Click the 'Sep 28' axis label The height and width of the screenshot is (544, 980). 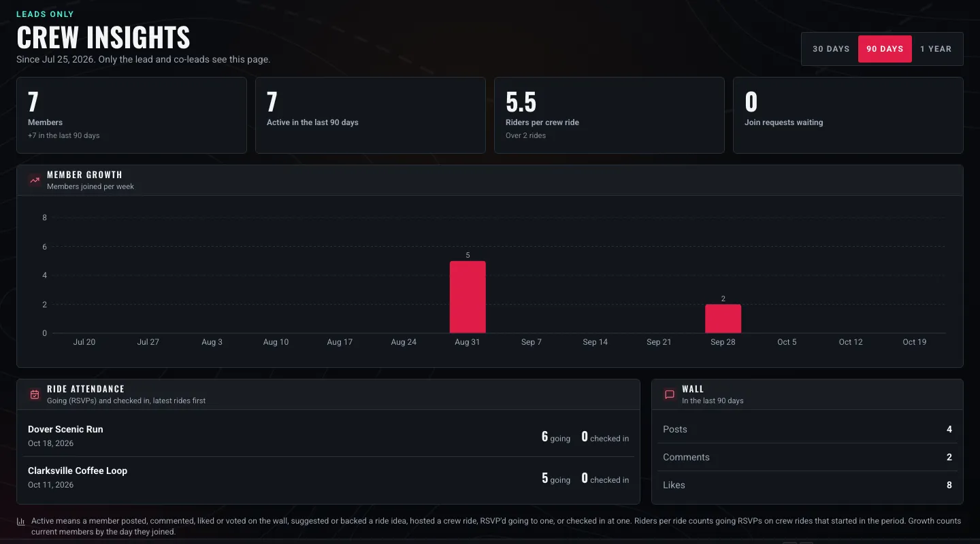pyautogui.click(x=723, y=342)
